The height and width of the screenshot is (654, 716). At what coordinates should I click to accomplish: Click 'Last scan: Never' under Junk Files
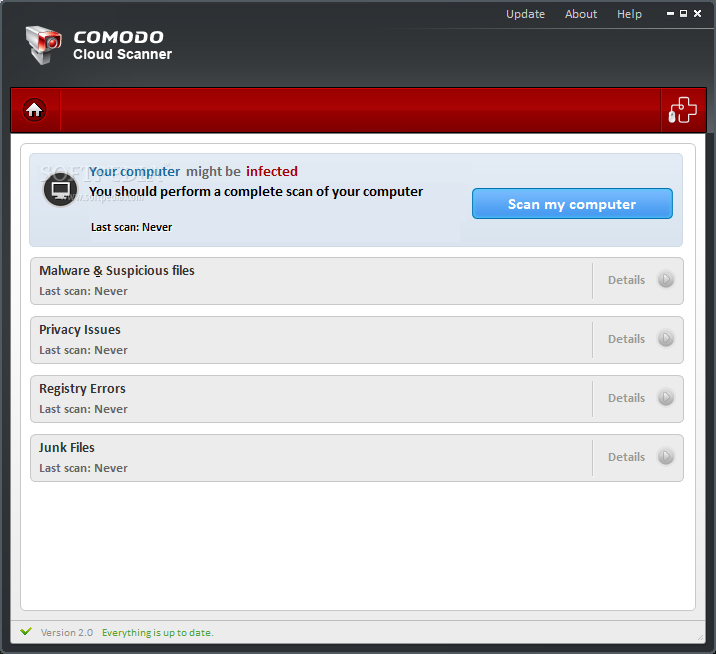click(84, 468)
